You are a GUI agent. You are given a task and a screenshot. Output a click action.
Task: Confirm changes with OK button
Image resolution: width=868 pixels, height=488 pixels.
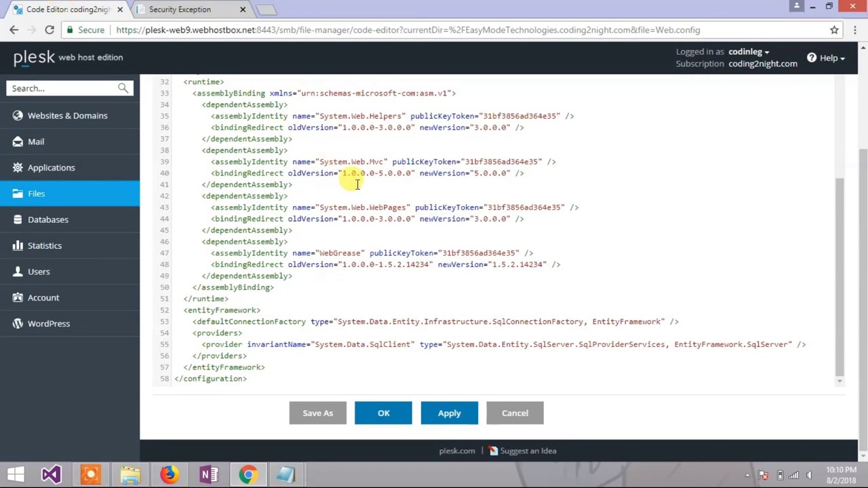click(x=383, y=413)
